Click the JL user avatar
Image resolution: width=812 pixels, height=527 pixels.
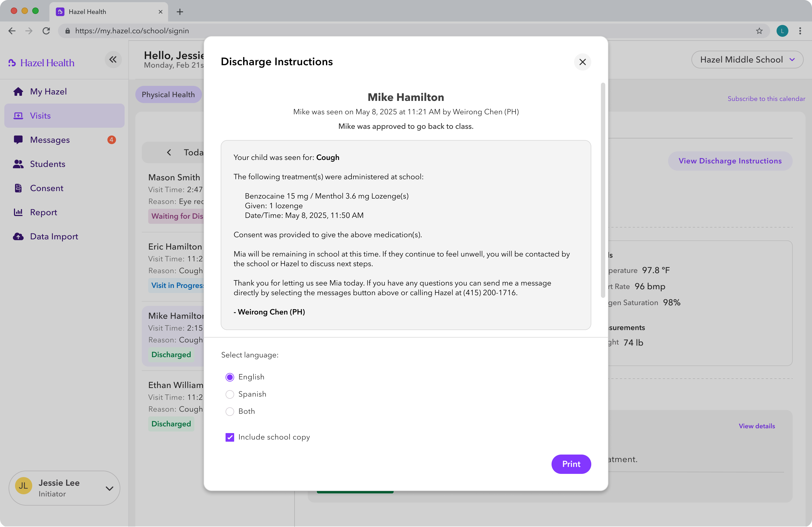coord(24,486)
